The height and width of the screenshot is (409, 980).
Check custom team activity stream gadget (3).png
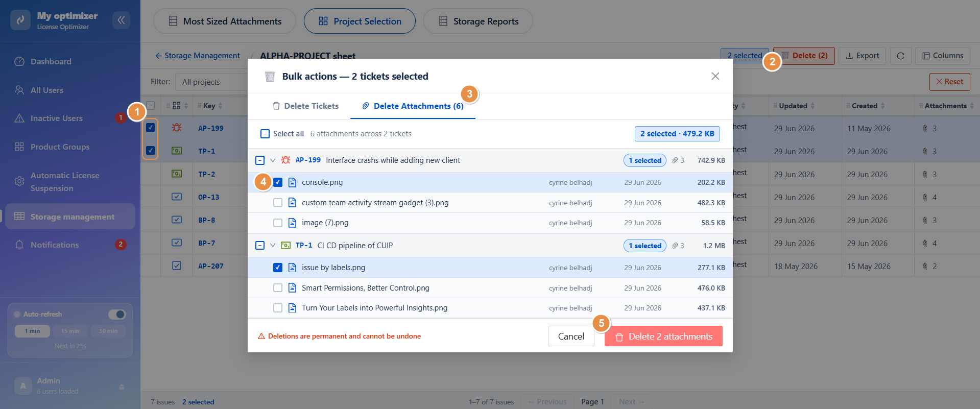(x=277, y=203)
